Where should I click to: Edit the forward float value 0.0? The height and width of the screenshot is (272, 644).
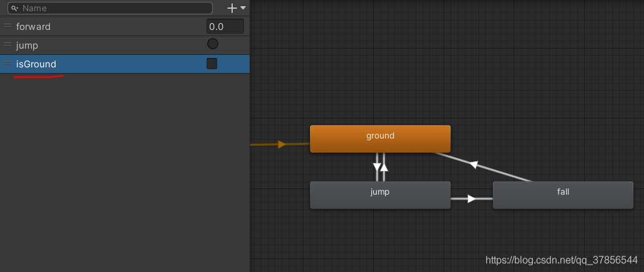tap(225, 26)
